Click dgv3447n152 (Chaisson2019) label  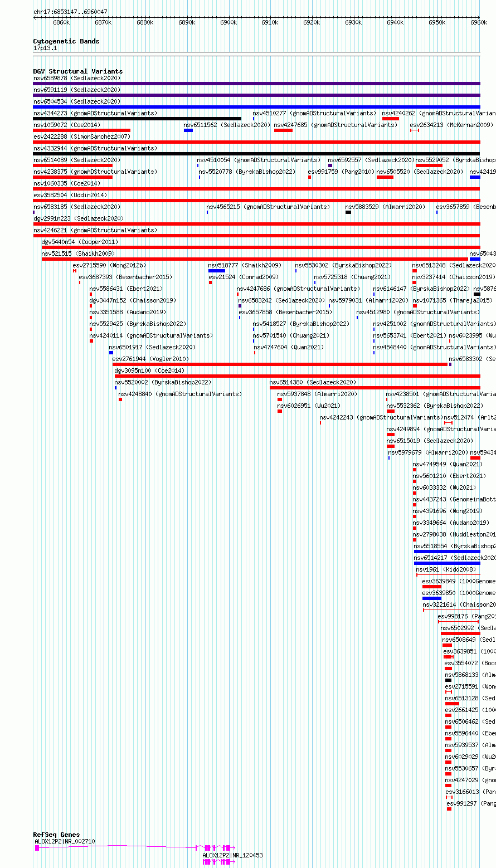[x=133, y=300]
